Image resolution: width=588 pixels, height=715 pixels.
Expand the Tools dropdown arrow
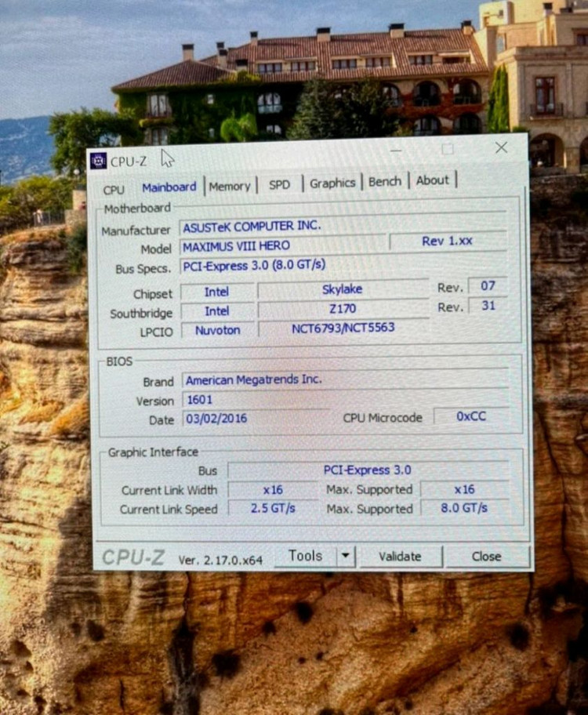tap(346, 556)
